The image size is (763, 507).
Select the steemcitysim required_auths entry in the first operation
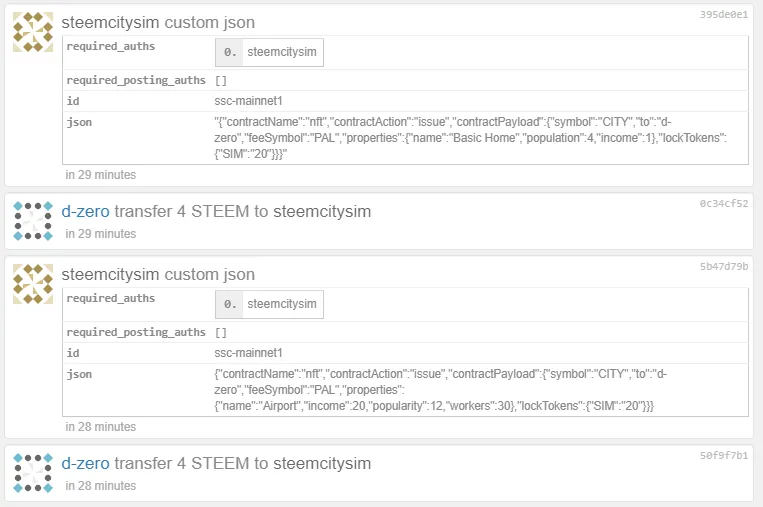pos(270,52)
